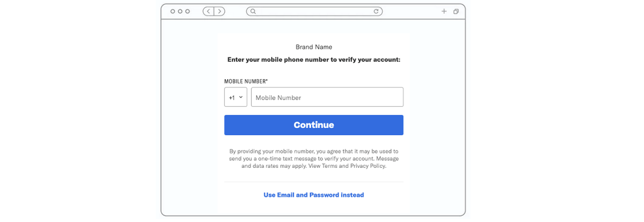Choose Use Email and Password instead
This screenshot has width=644, height=222.
coord(313,195)
